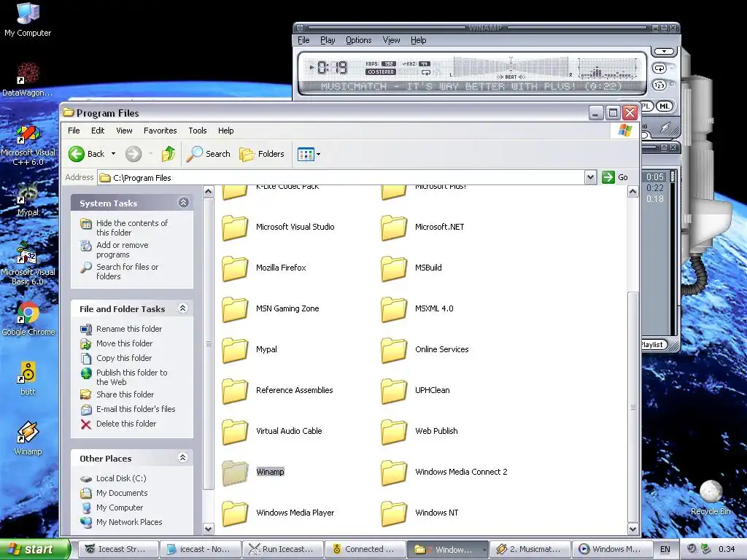The height and width of the screenshot is (560, 747).
Task: Select the DataWagon desktop shortcut
Action: [x=28, y=79]
